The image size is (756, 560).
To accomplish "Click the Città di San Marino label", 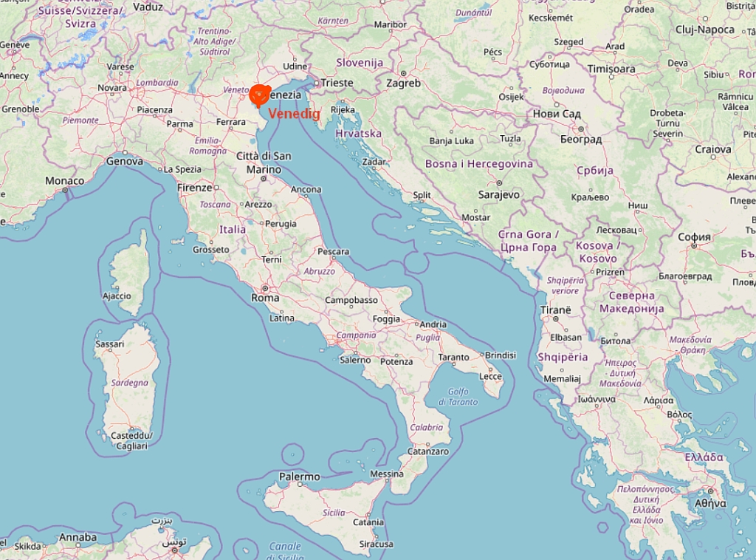I will tap(264, 163).
